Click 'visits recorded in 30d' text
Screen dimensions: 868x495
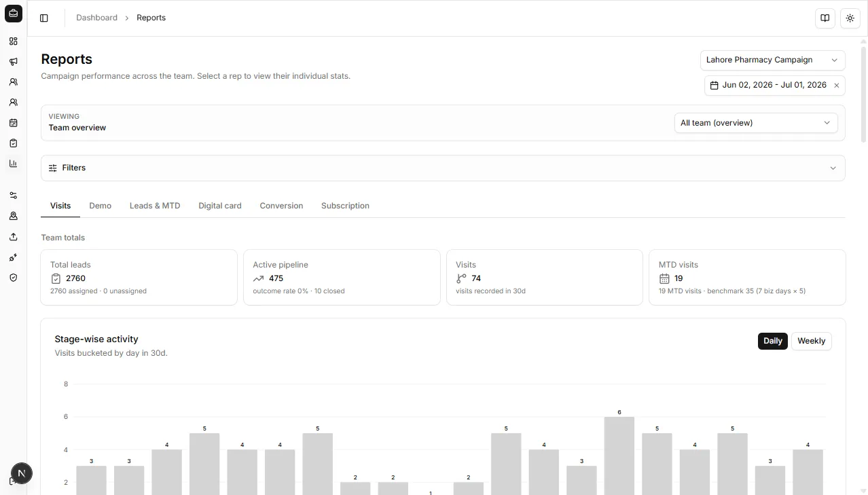490,291
